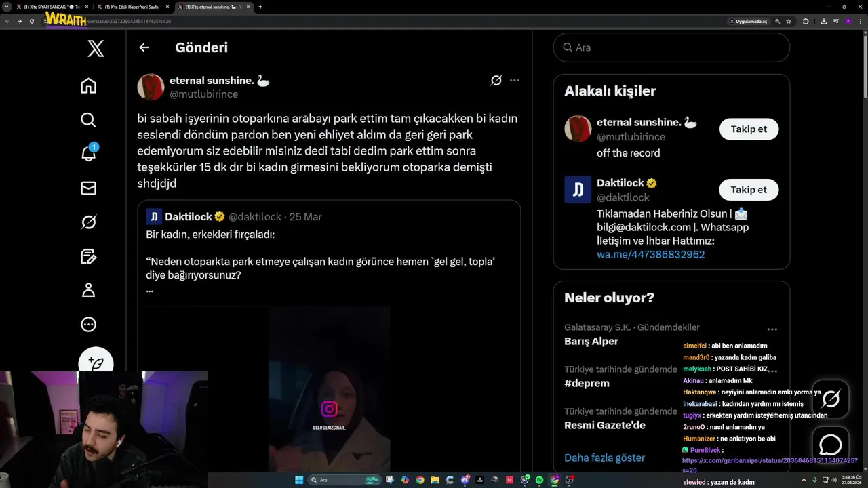Open Discord from the taskbar
The height and width of the screenshot is (488, 868).
coord(465,480)
